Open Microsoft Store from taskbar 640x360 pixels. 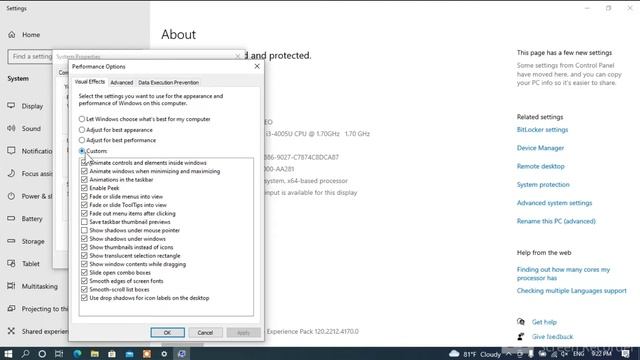pos(112,353)
